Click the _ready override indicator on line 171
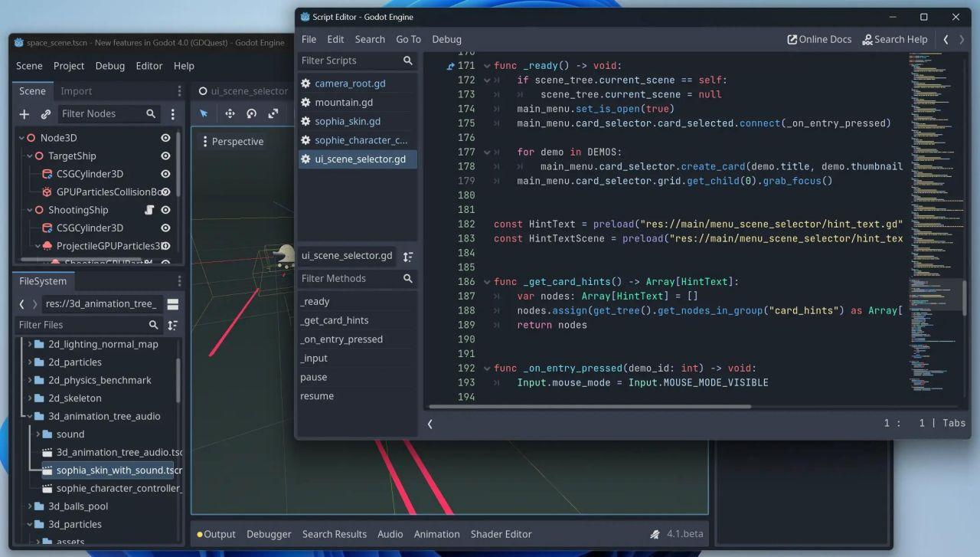The image size is (980, 557). tap(450, 67)
